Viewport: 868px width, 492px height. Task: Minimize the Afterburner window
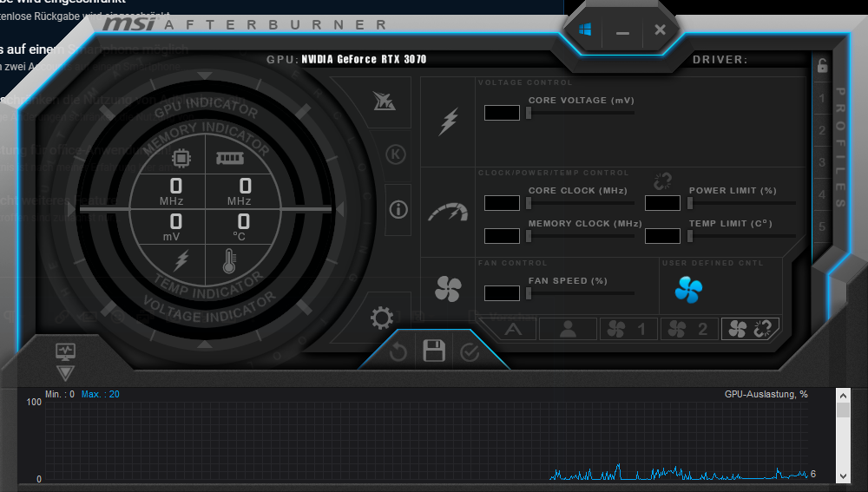click(622, 32)
